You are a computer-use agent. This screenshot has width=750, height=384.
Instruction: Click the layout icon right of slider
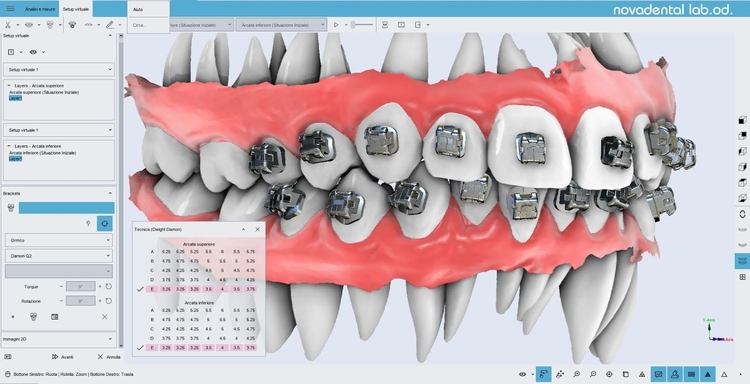[385, 25]
